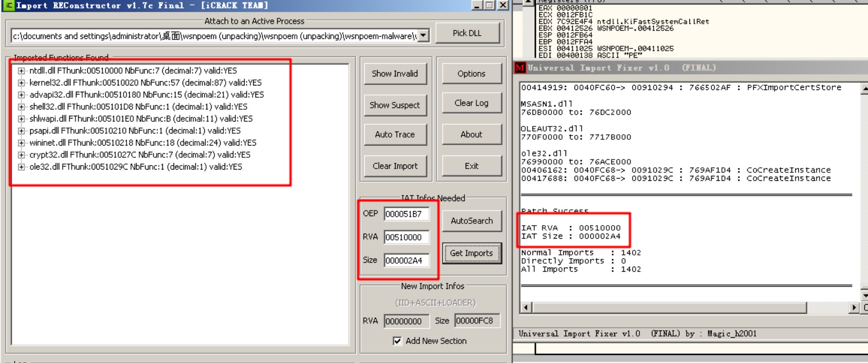Click the EDX ntdll.KiFastSystemCallRet register line

(623, 22)
